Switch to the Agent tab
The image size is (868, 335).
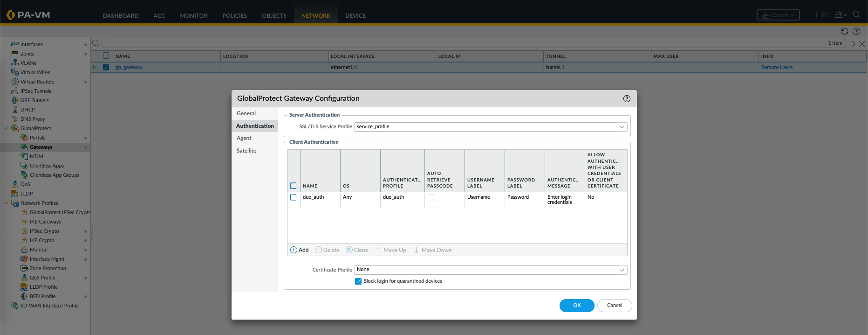click(244, 138)
